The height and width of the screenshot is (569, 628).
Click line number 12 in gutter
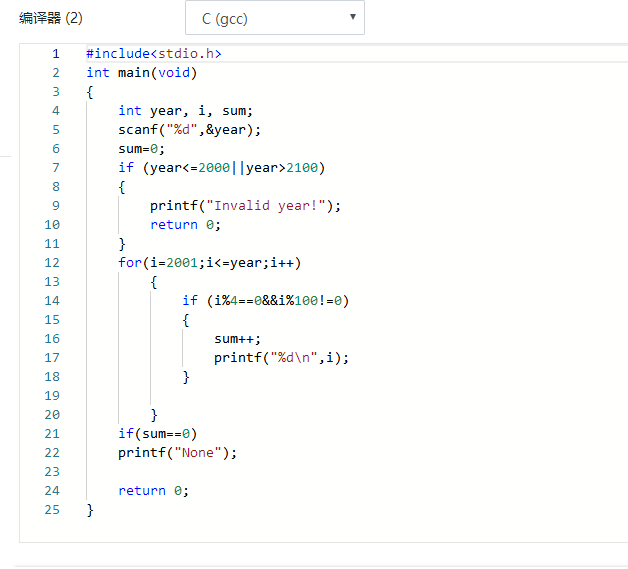point(52,263)
